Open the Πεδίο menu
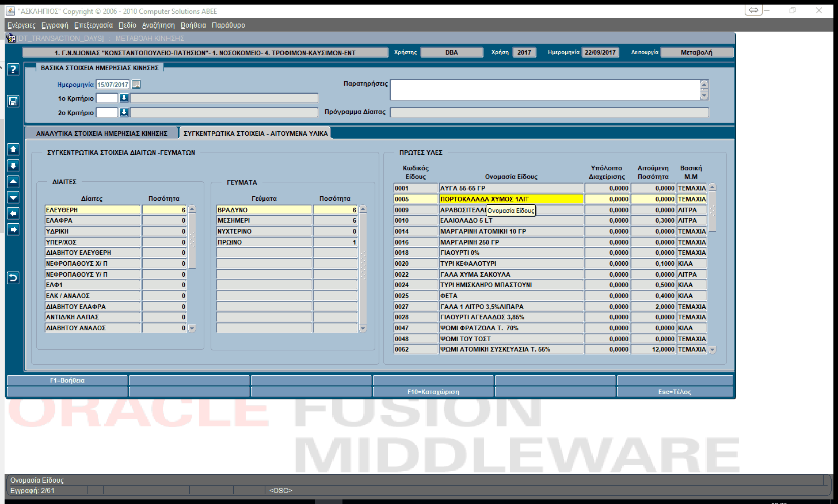Image resolution: width=838 pixels, height=504 pixels. [127, 25]
